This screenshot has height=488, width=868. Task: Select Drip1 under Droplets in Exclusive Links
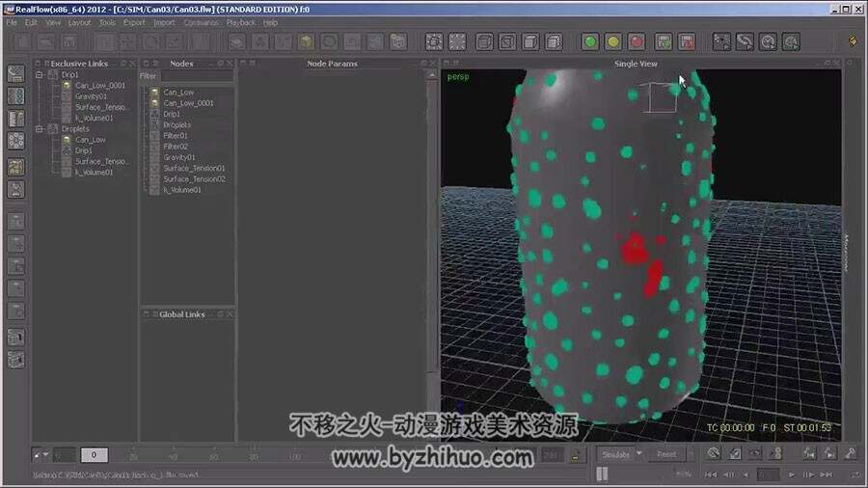[84, 150]
